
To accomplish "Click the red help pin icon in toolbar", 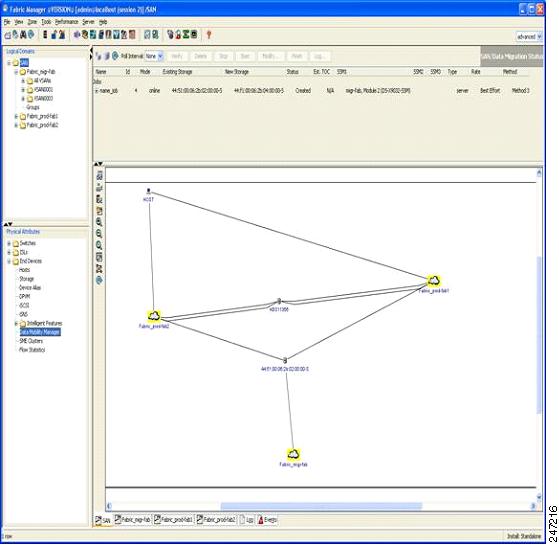I will point(209,35).
